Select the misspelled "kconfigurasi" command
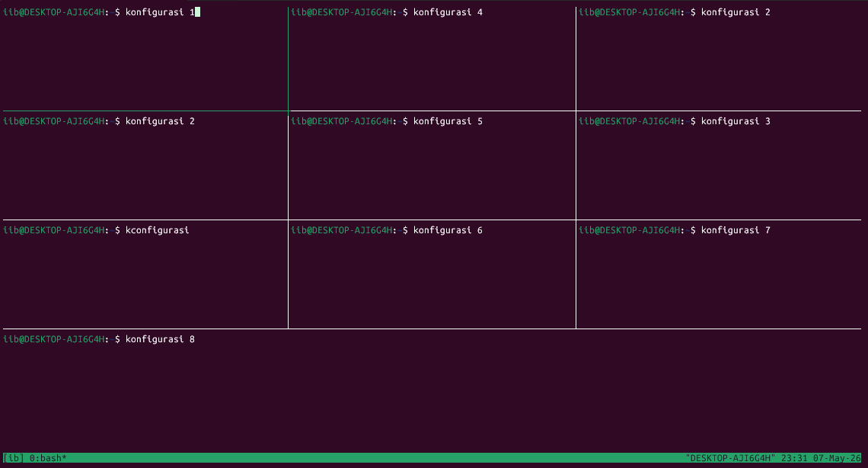Screen dimensions: 868x468 [157, 230]
